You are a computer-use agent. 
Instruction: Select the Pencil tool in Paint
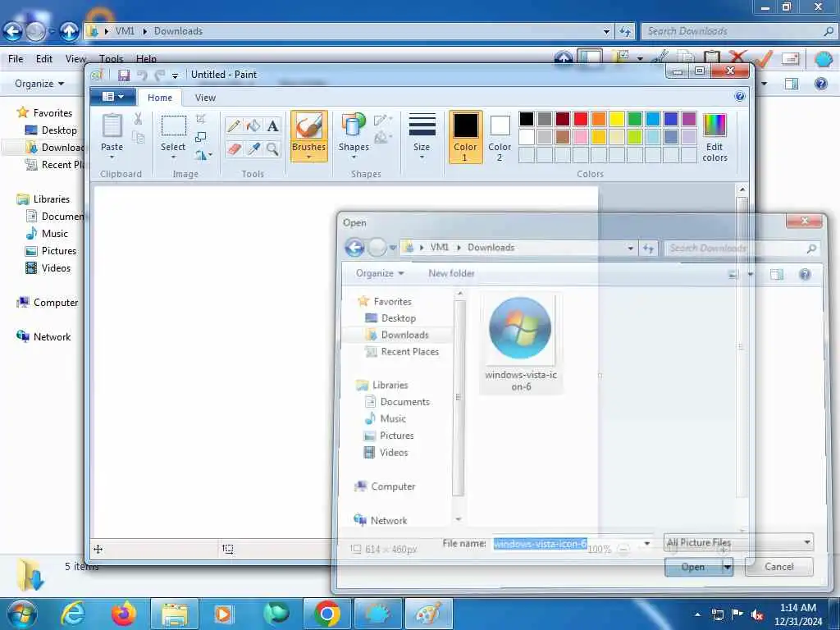click(234, 126)
